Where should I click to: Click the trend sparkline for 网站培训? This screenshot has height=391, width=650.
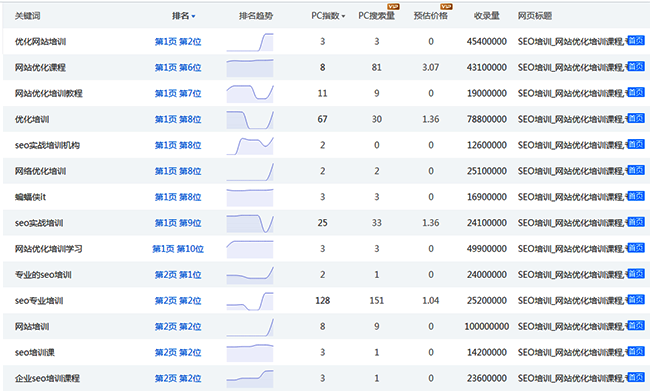click(x=250, y=327)
